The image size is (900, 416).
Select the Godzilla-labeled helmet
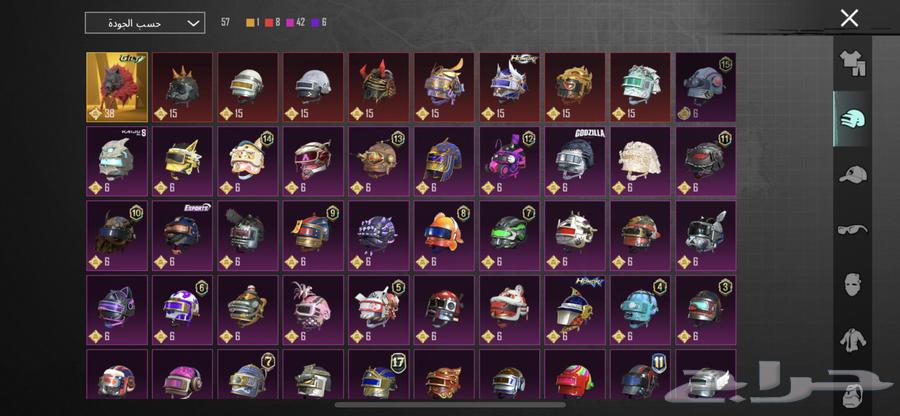575,161
